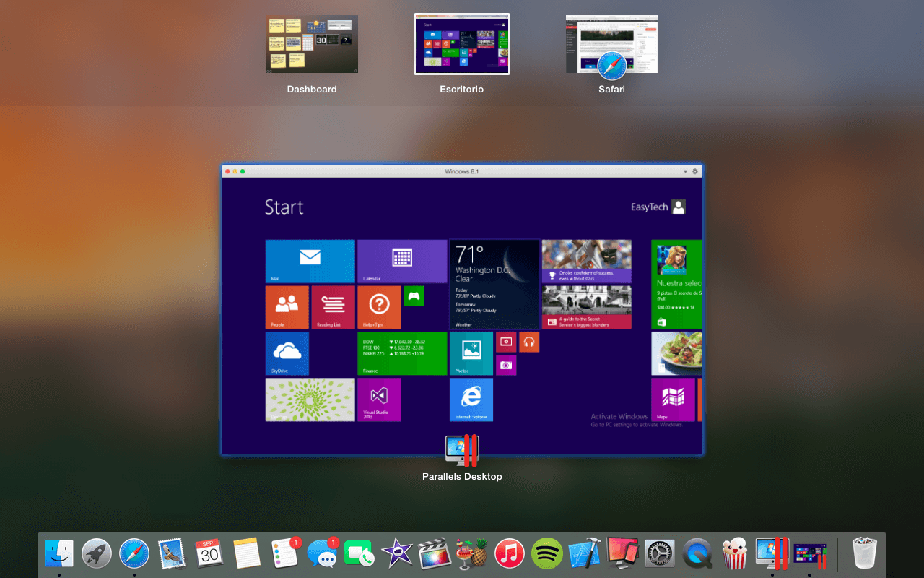The height and width of the screenshot is (578, 924).
Task: Launch the Internet Explorer tile
Action: pyautogui.click(x=471, y=399)
